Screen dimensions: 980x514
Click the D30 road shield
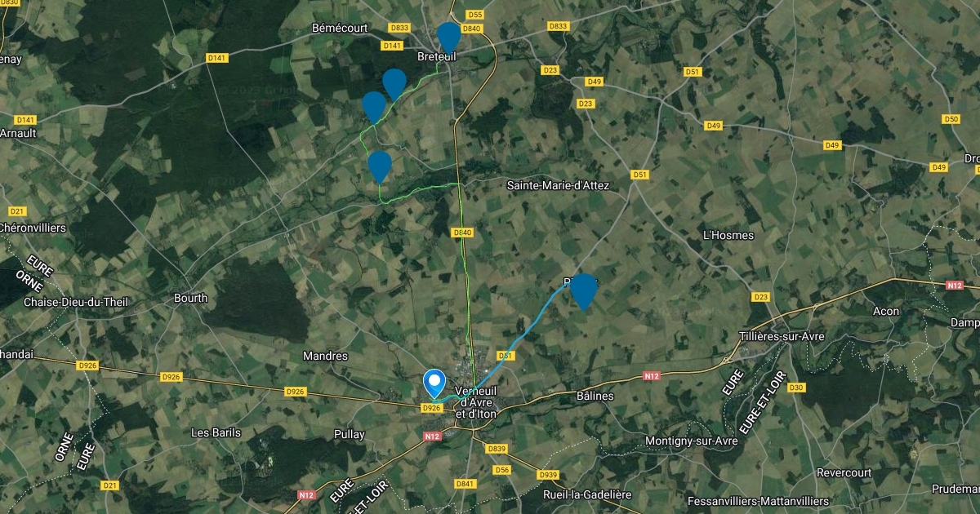point(798,388)
